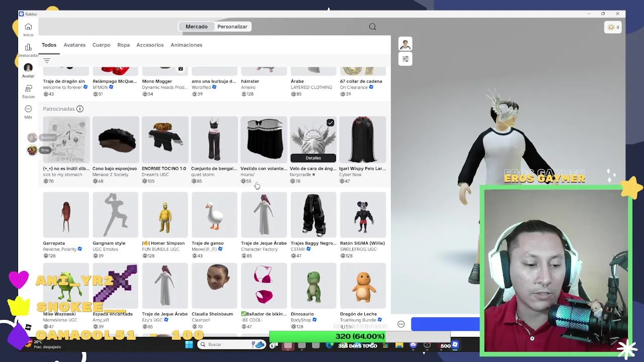This screenshot has height=362, width=644.
Task: Open Microsoft Edge from the taskbar
Action: coord(330,345)
